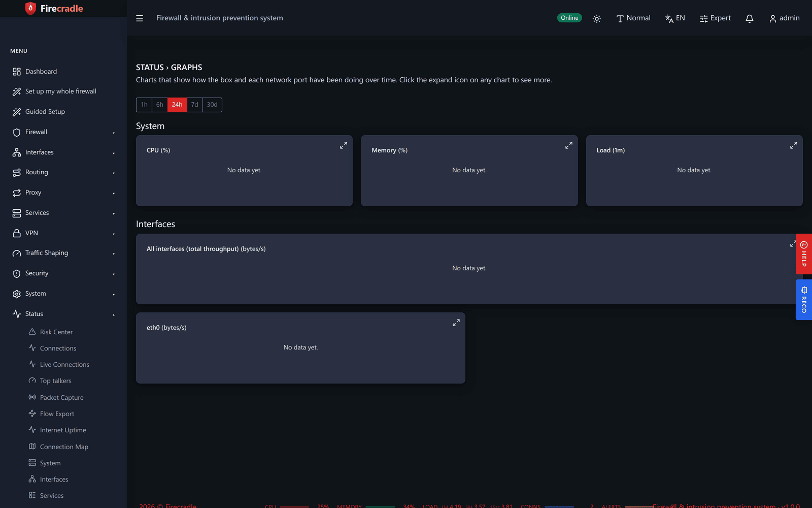This screenshot has width=812, height=508.
Task: Open the blue RECO side tab
Action: tap(804, 300)
